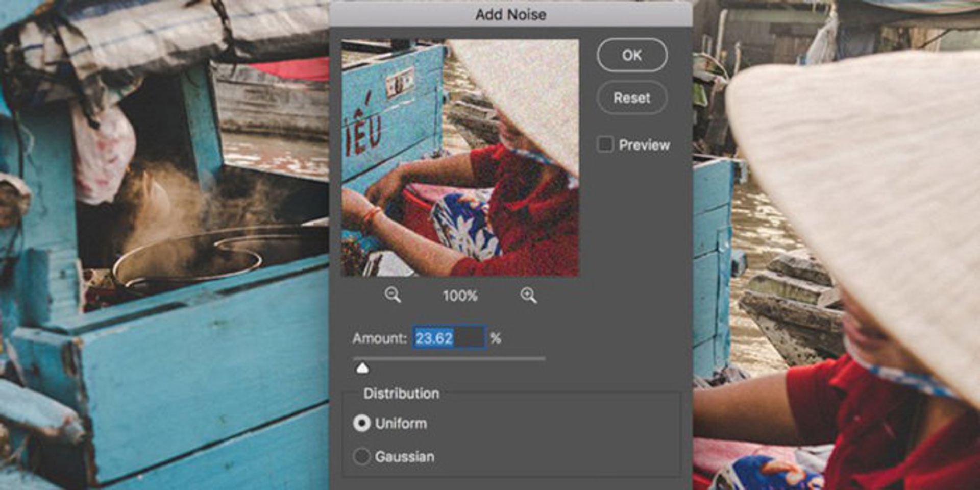Click the Amount input field
Viewport: 980px width, 490px height.
pyautogui.click(x=449, y=338)
